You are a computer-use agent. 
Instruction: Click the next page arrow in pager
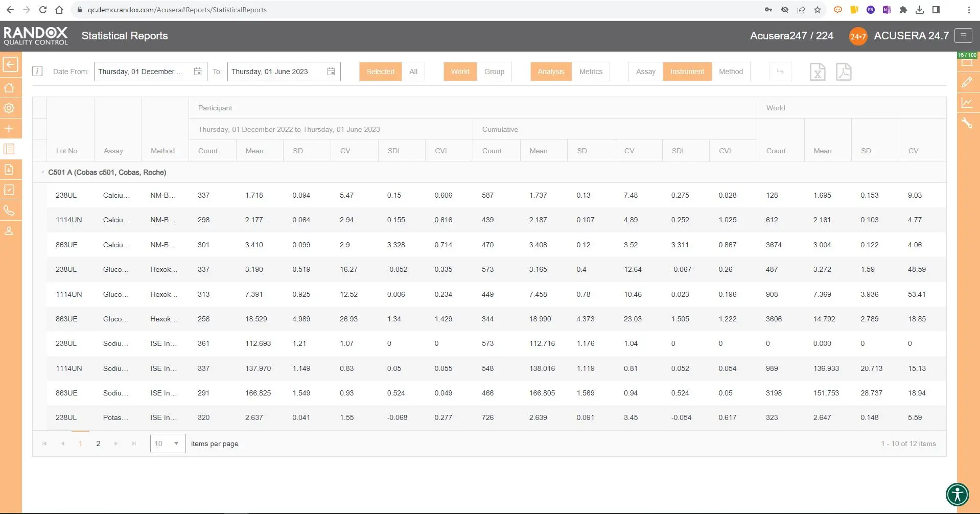(x=116, y=443)
